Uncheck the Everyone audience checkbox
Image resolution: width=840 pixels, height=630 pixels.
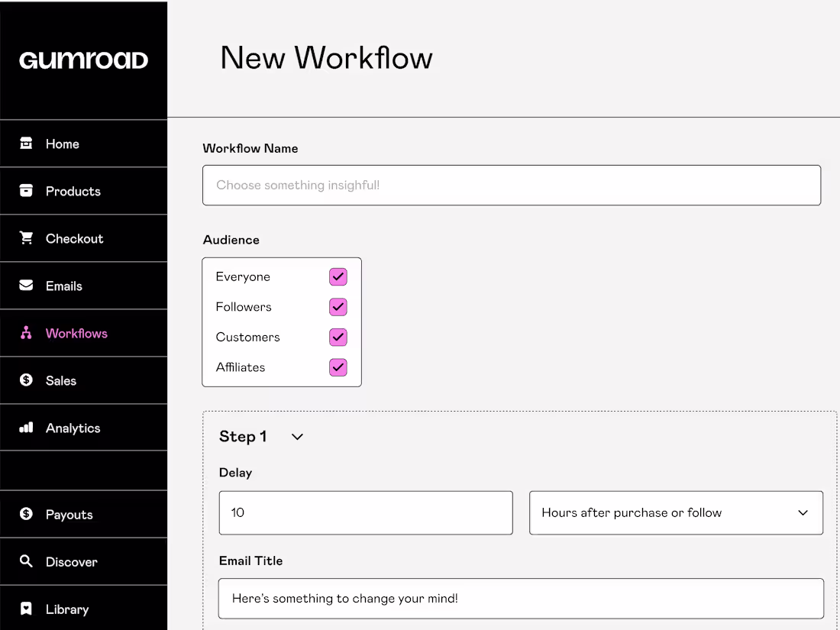coord(338,276)
